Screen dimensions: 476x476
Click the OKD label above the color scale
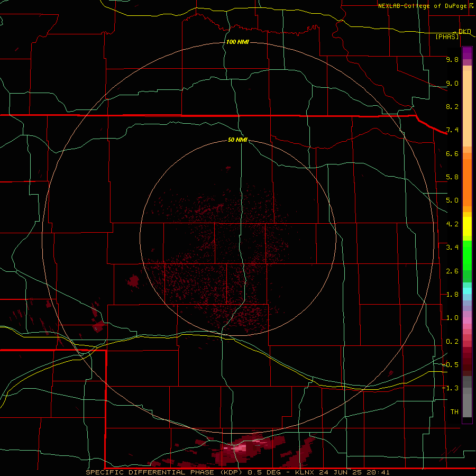pyautogui.click(x=464, y=31)
